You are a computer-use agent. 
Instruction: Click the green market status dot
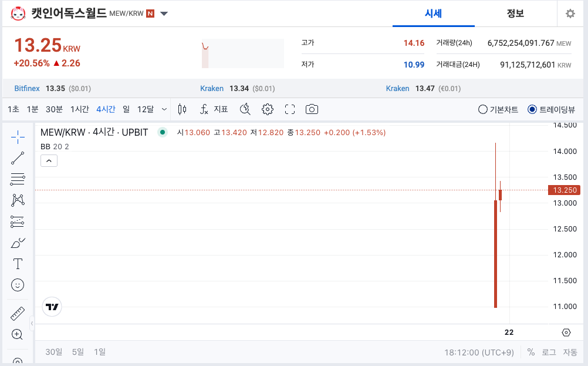coord(163,132)
